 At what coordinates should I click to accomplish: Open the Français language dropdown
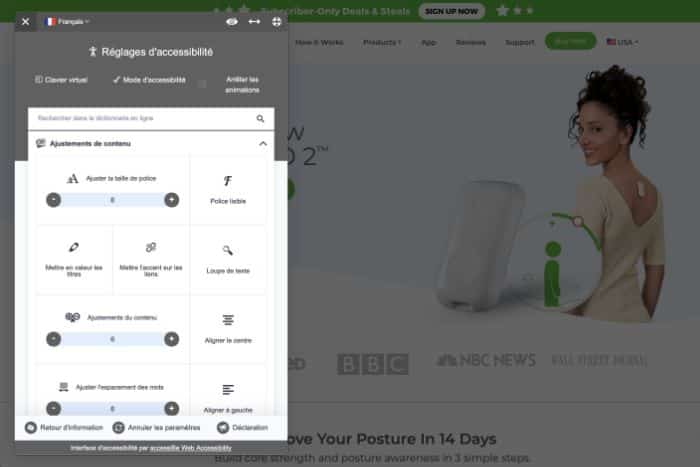point(67,21)
